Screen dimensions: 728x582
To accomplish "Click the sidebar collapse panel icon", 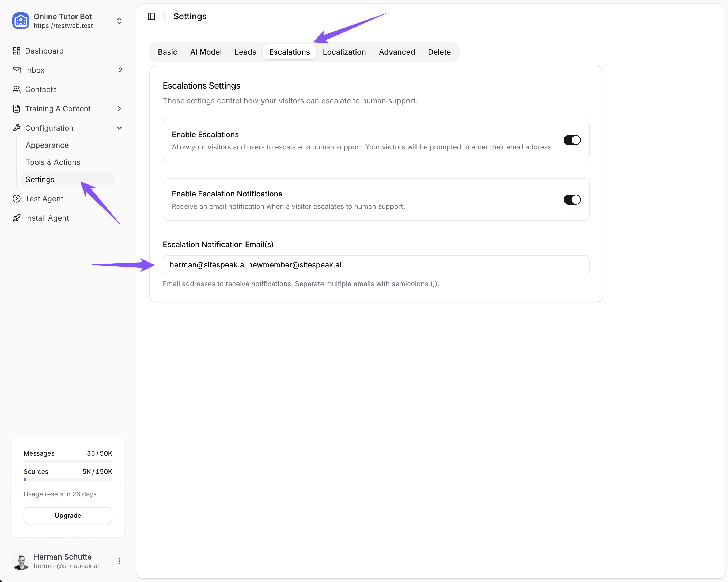I will (x=151, y=16).
